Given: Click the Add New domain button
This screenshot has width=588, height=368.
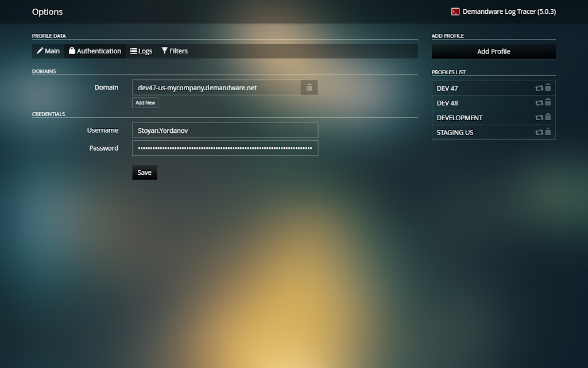Looking at the screenshot, I should 145,102.
